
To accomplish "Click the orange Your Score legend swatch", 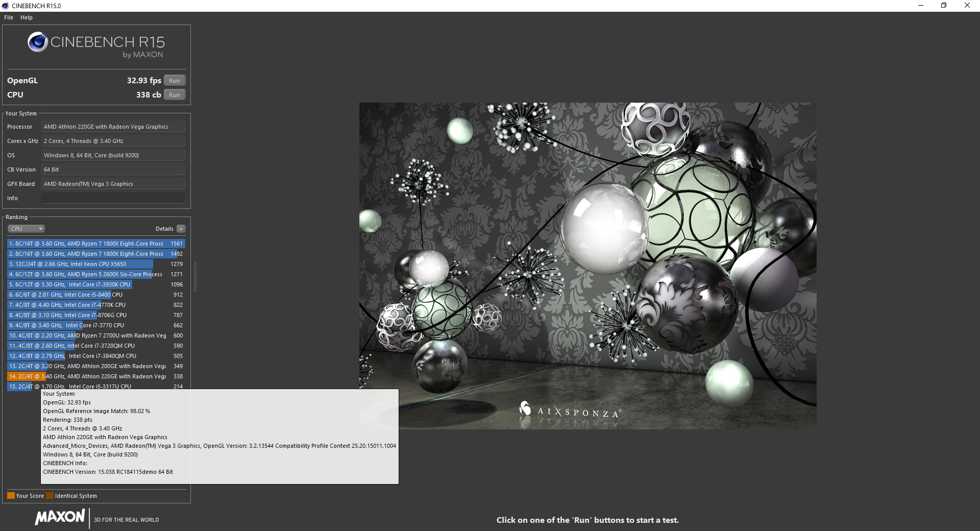I will click(x=11, y=496).
